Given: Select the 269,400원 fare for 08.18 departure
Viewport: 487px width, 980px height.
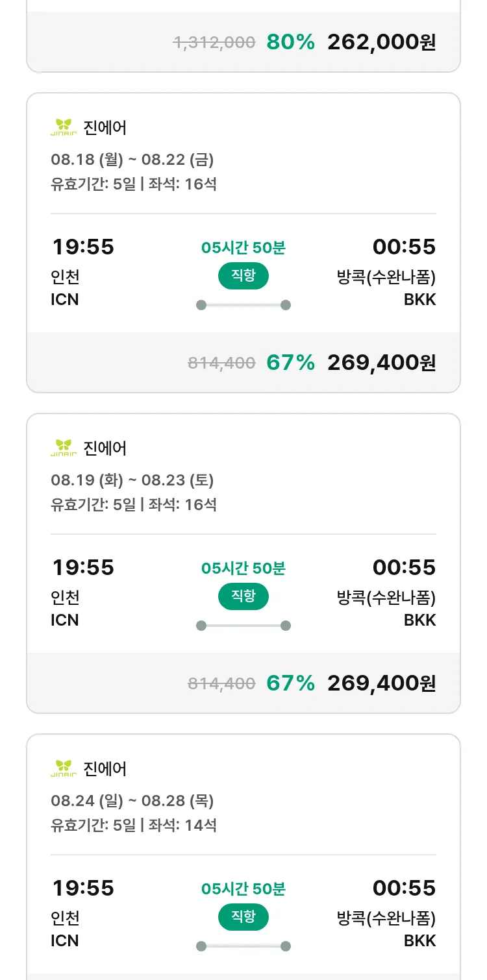Looking at the screenshot, I should click(381, 363).
